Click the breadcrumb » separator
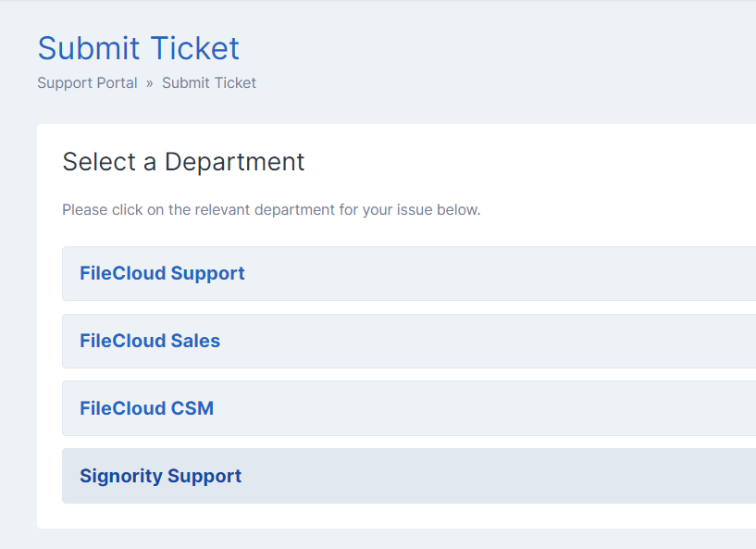Viewport: 756px width, 549px height. (x=150, y=83)
